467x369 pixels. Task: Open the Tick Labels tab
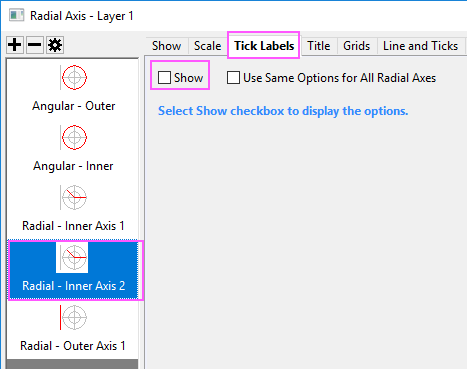tap(264, 46)
